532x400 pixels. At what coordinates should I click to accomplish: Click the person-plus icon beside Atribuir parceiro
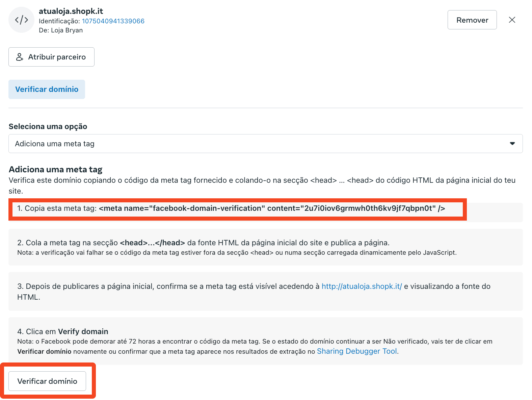[20, 57]
